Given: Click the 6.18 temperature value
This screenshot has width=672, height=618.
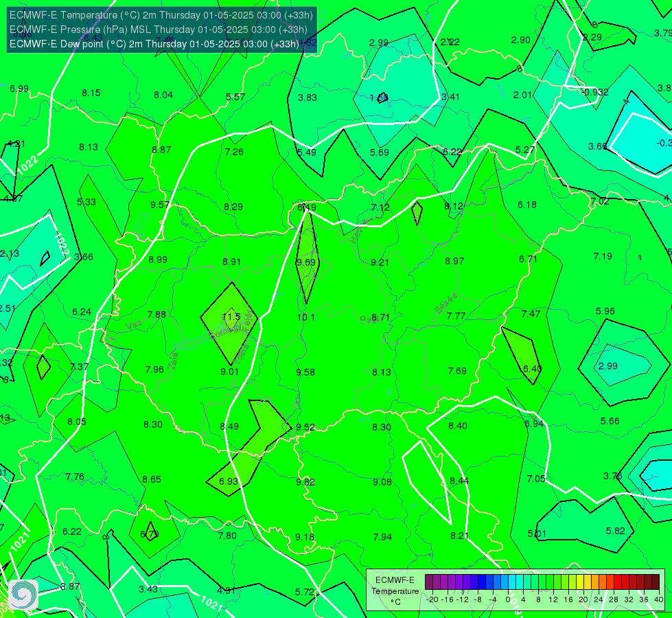Looking at the screenshot, I should [526, 205].
